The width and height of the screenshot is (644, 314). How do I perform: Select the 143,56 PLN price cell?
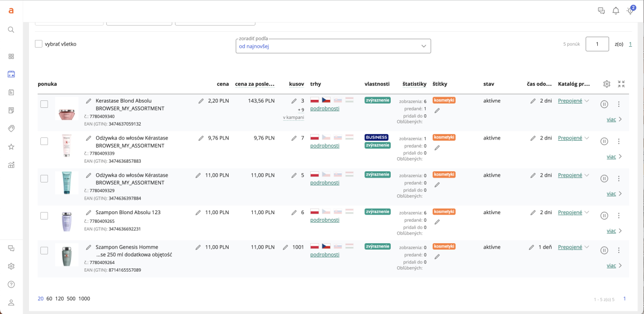click(261, 100)
